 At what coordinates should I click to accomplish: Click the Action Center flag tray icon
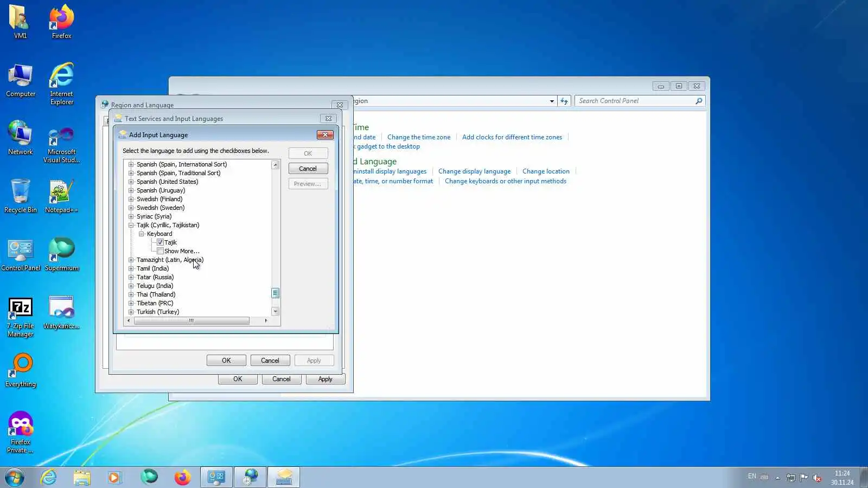coord(804,478)
